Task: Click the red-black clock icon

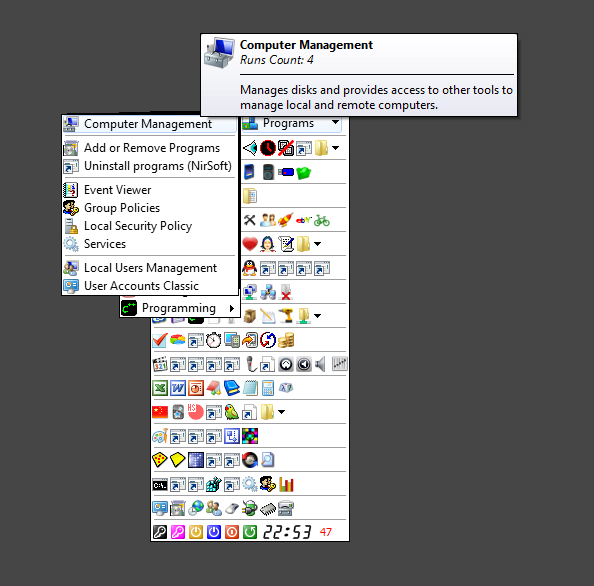Action: pyautogui.click(x=268, y=148)
